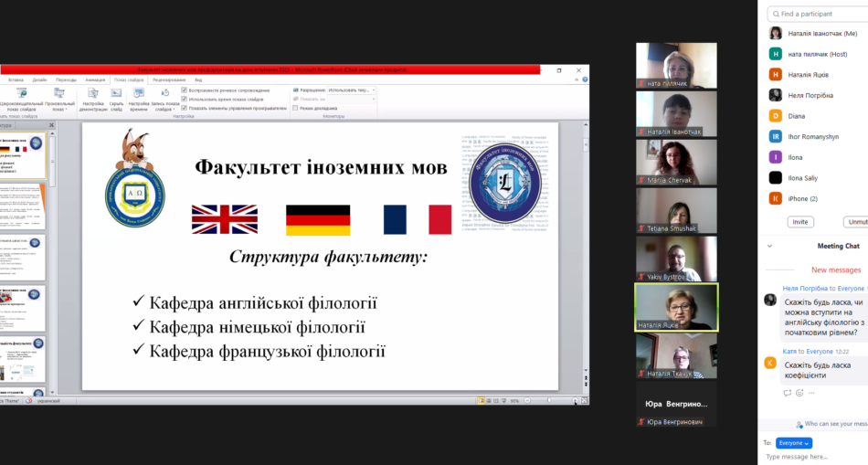Click the search icon in participant finder
The width and height of the screenshot is (868, 465).
tap(774, 14)
